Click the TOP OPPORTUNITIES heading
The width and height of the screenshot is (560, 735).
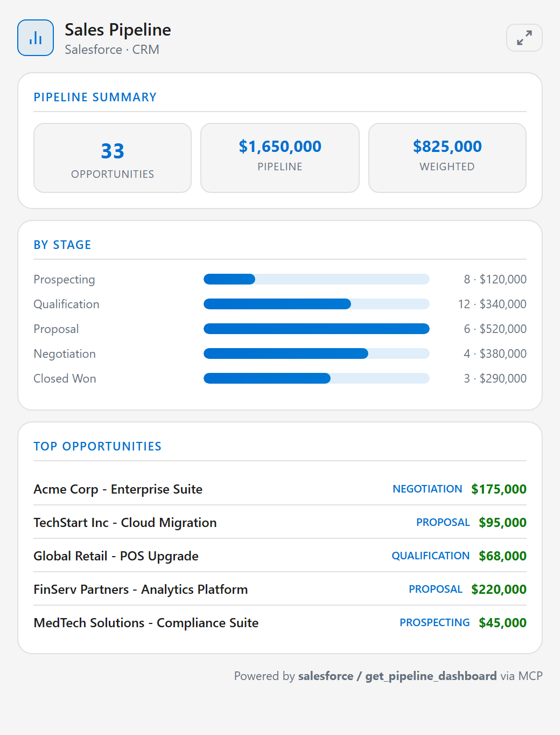click(x=97, y=446)
